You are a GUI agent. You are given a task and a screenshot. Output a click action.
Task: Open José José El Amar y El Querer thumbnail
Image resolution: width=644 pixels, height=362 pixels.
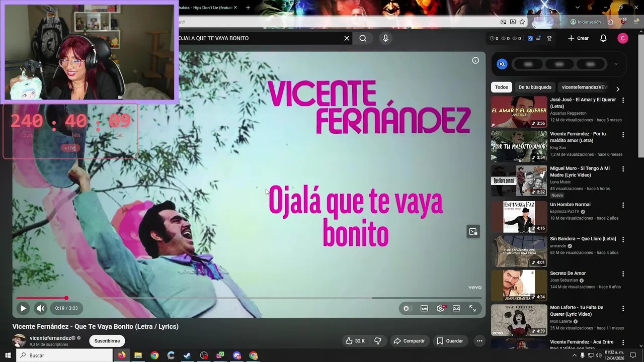pos(519,112)
